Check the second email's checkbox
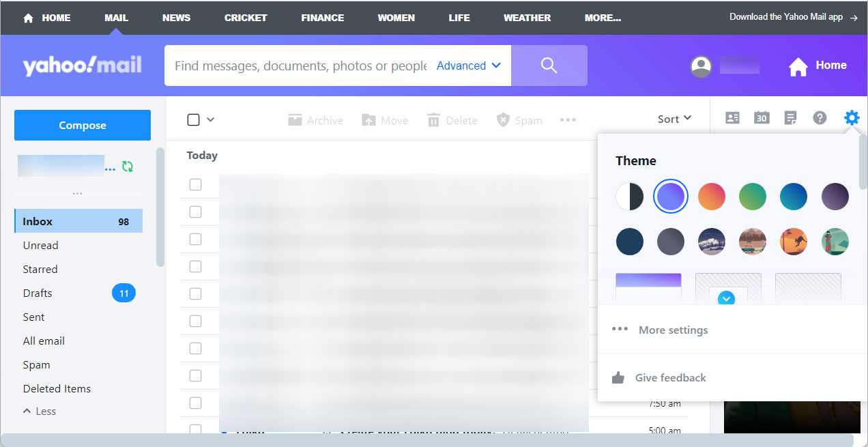868x447 pixels. (x=196, y=212)
